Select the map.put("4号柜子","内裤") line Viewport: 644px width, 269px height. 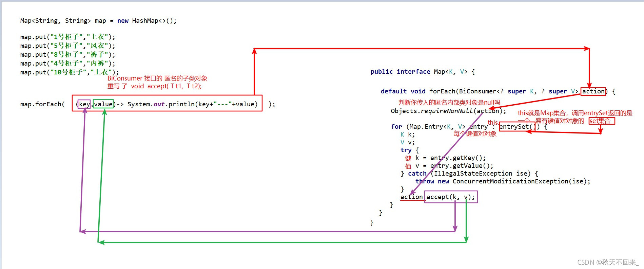67,63
